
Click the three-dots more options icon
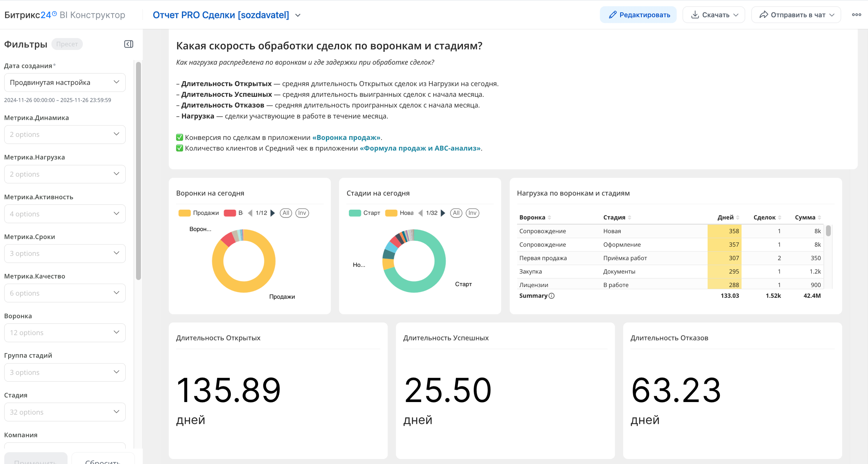click(856, 15)
